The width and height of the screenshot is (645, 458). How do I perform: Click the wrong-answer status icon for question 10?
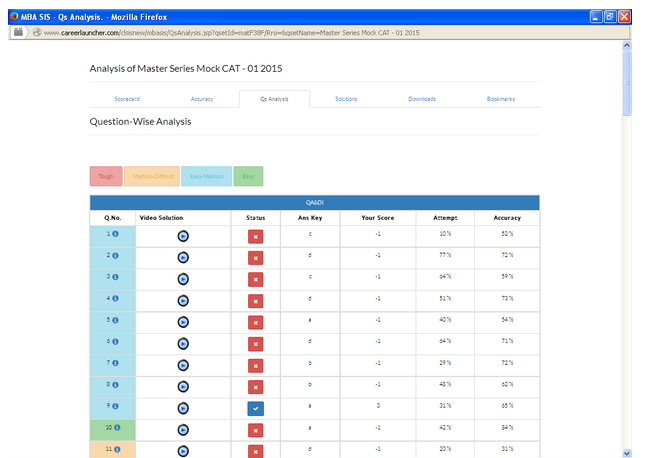click(255, 430)
